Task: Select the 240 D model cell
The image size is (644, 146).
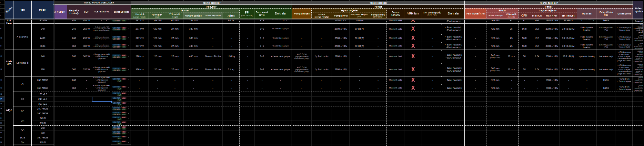Action: pyautogui.click(x=43, y=118)
